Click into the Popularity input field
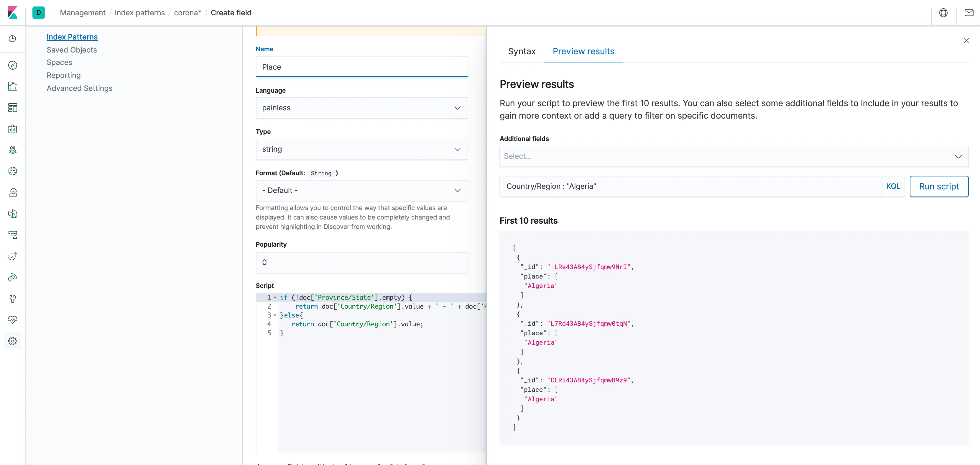Image resolution: width=980 pixels, height=465 pixels. 361,262
